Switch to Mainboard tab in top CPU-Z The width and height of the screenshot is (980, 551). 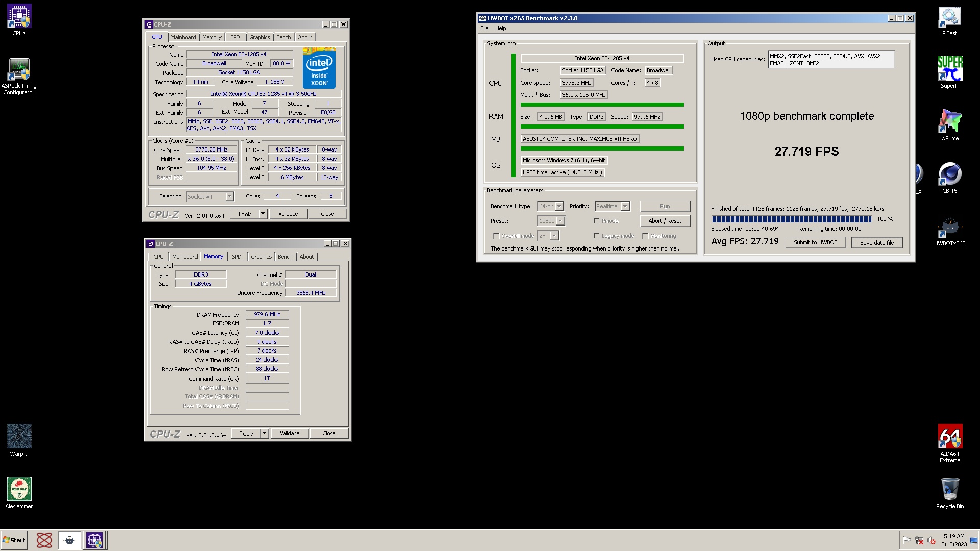183,37
